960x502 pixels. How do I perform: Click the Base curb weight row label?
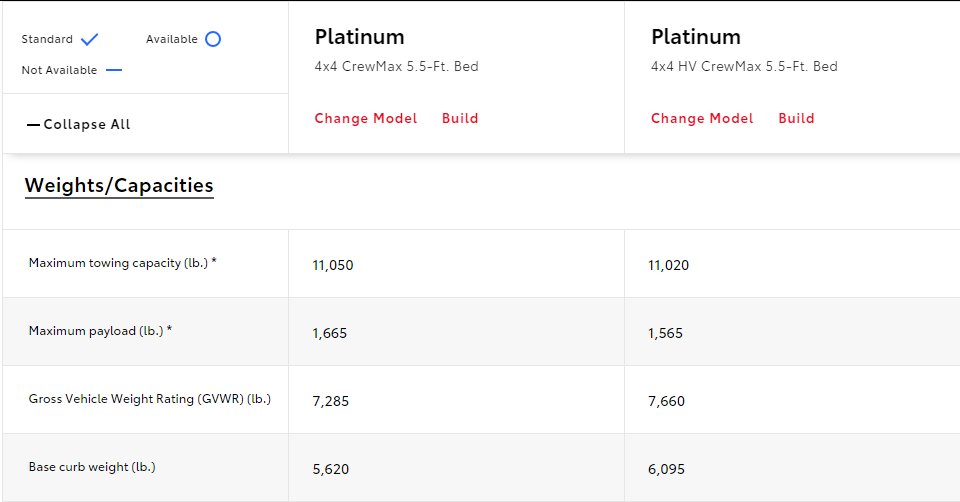[92, 467]
